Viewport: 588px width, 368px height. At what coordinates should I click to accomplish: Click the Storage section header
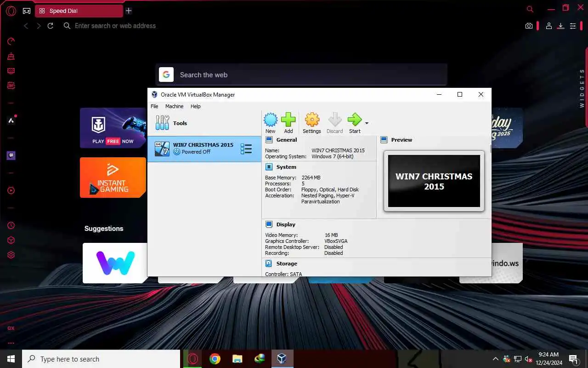(287, 264)
